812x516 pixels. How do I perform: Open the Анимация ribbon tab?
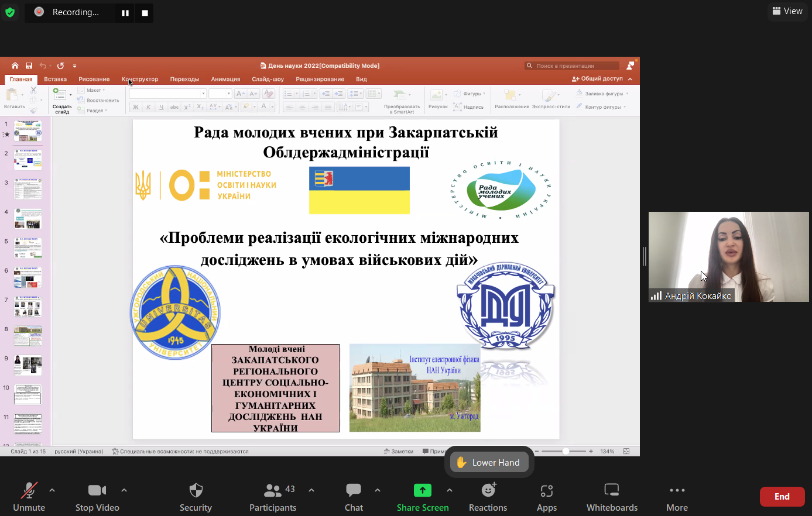pos(225,79)
